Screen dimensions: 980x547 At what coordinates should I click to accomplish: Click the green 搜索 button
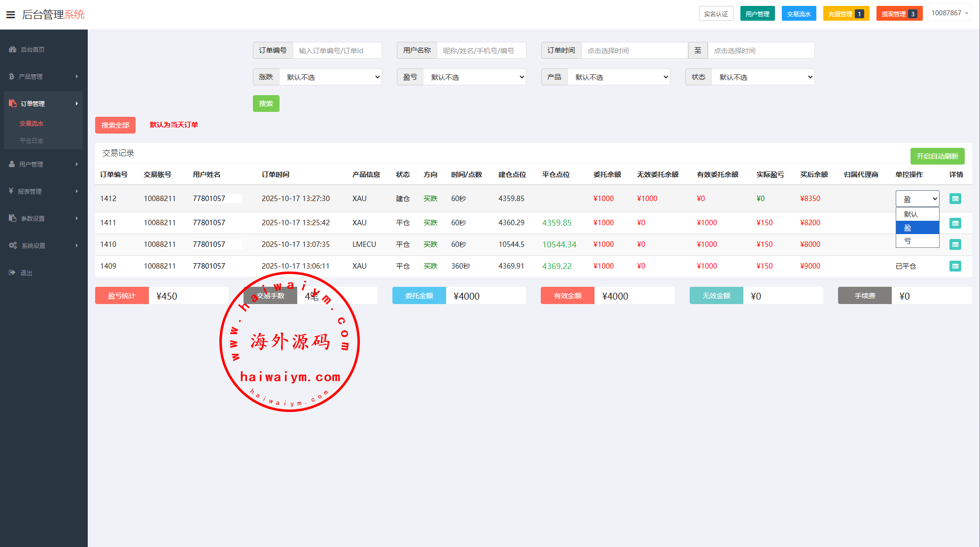266,103
